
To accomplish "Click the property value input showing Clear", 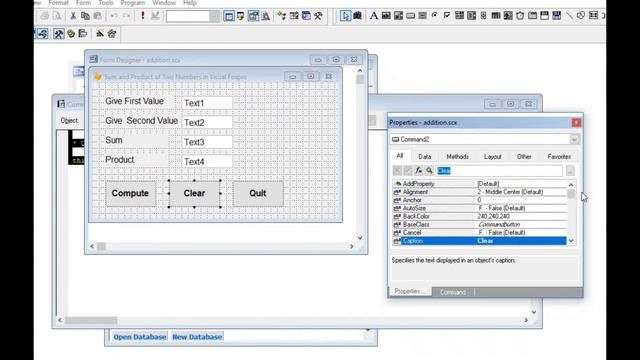I will pyautogui.click(x=499, y=171).
